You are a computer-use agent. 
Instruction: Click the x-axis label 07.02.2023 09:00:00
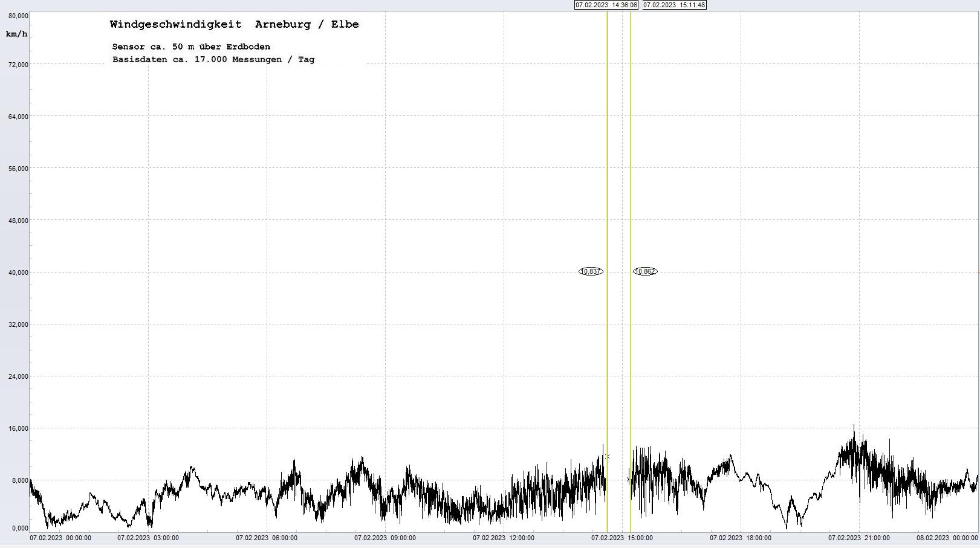[x=385, y=538]
